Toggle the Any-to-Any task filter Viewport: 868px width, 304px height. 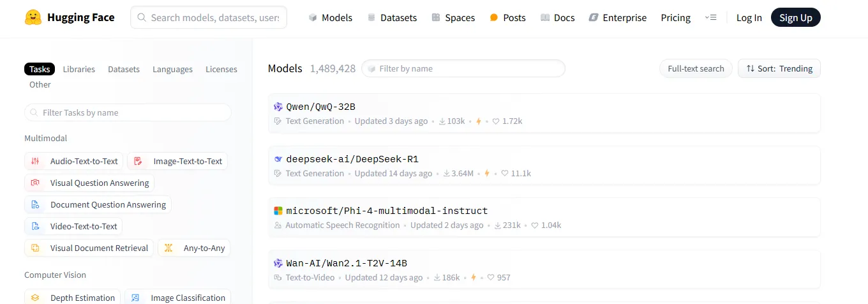(x=194, y=248)
